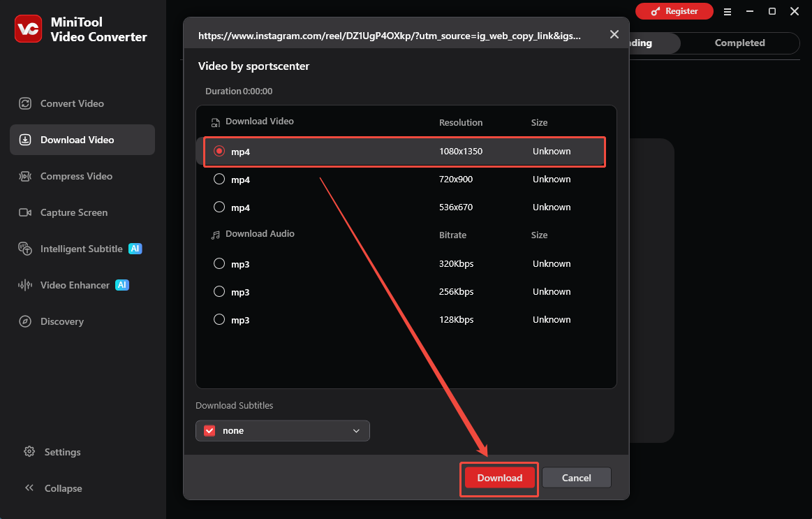Viewport: 812px width, 519px height.
Task: Click the Register button
Action: (674, 11)
